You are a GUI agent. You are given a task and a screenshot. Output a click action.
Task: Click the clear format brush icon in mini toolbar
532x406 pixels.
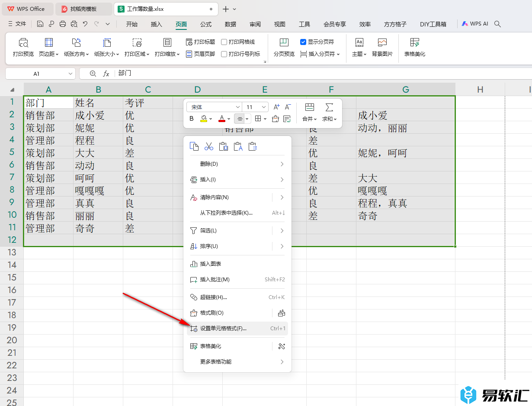276,119
